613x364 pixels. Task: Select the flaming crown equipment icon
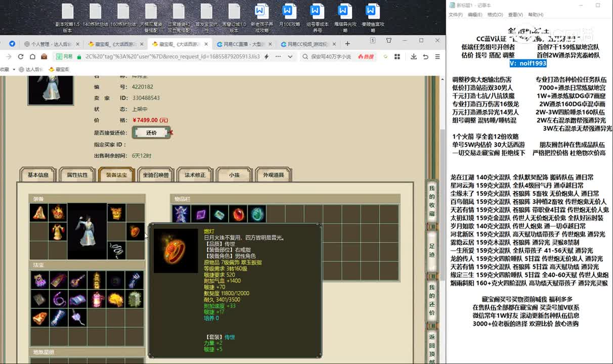[x=58, y=213]
